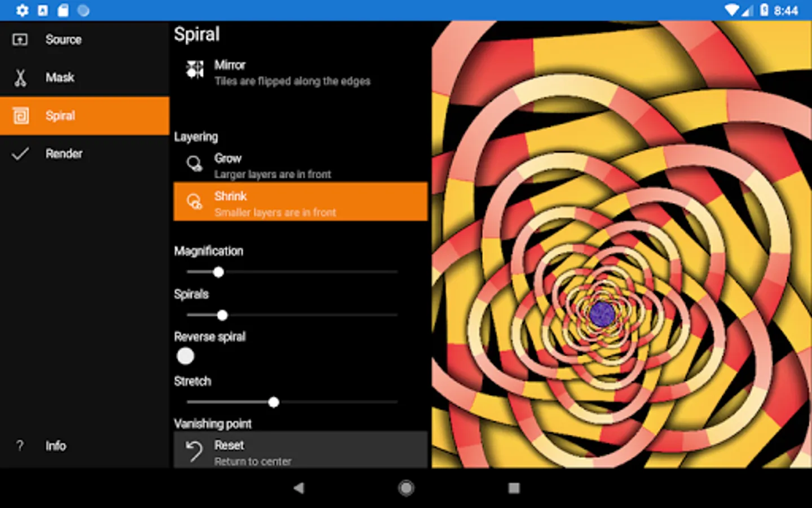
Task: Reset vanishing point to center
Action: 301,450
